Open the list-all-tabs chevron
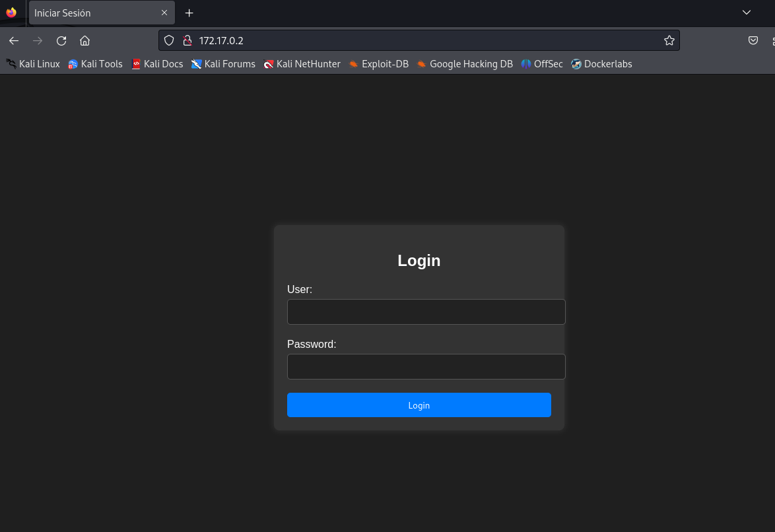The width and height of the screenshot is (775, 532). pyautogui.click(x=746, y=13)
